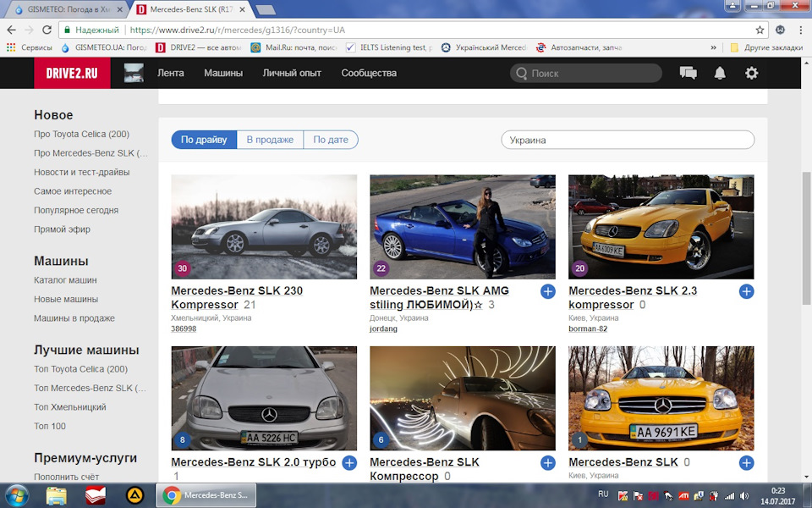Click plus icon next to SLK 2.0 турбо

coord(349,463)
